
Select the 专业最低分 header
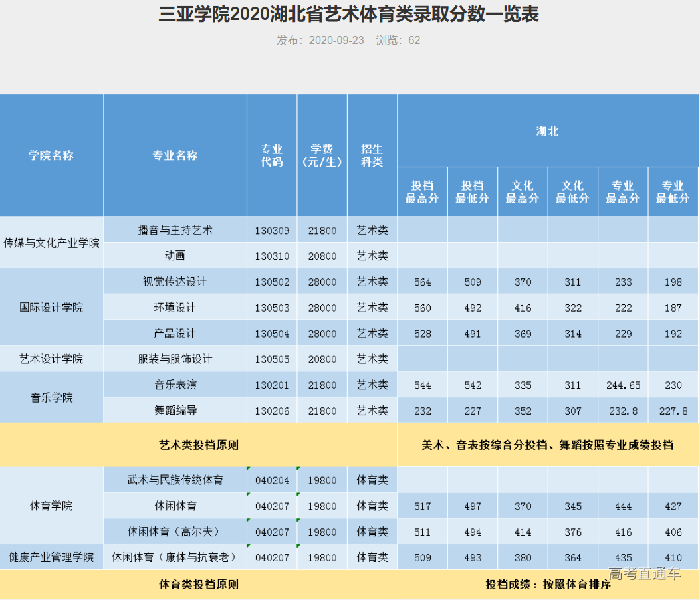pyautogui.click(x=673, y=191)
